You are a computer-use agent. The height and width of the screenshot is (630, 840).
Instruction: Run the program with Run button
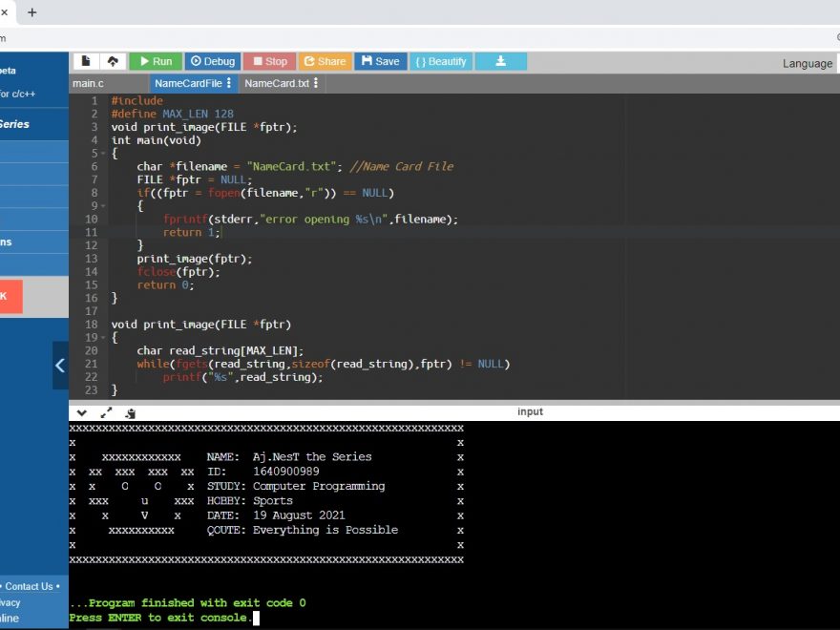(x=155, y=61)
